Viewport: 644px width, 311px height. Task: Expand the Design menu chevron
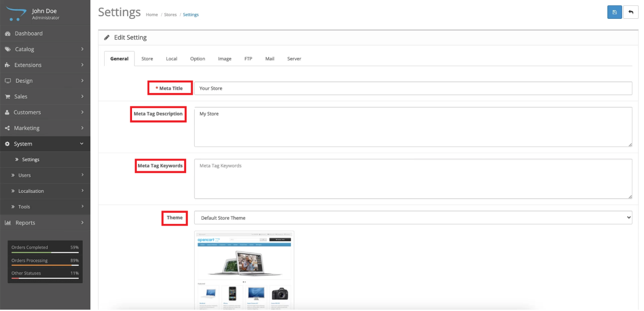pyautogui.click(x=82, y=81)
